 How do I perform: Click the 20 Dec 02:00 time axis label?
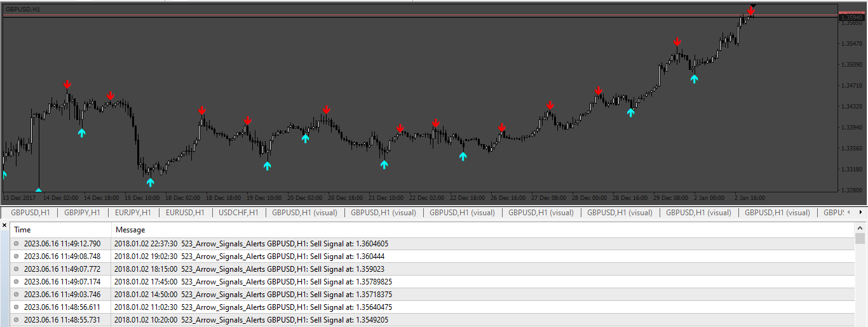(x=305, y=197)
